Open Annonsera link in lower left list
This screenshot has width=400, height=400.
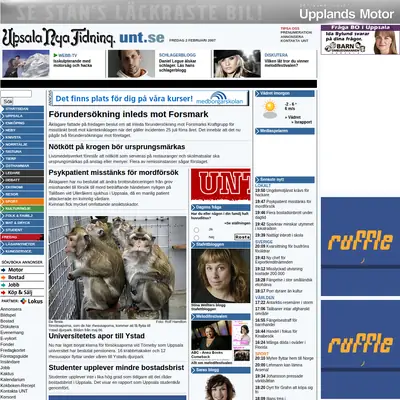11,309
